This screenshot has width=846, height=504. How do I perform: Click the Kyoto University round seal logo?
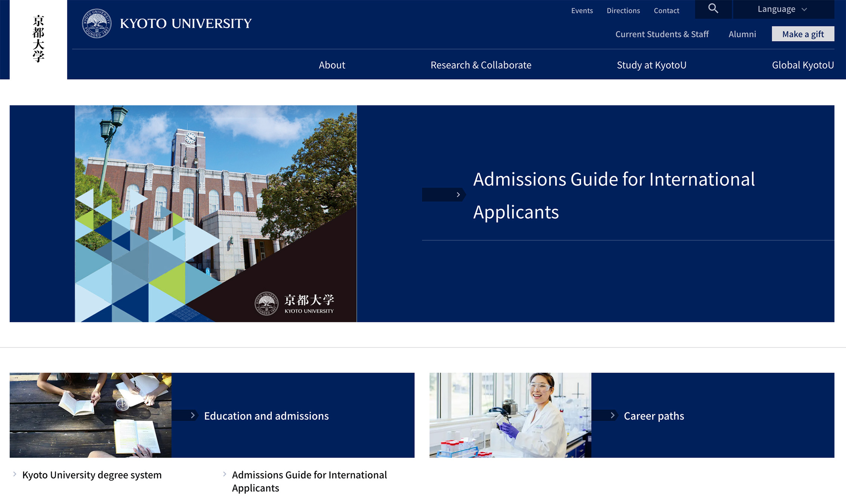pos(97,24)
